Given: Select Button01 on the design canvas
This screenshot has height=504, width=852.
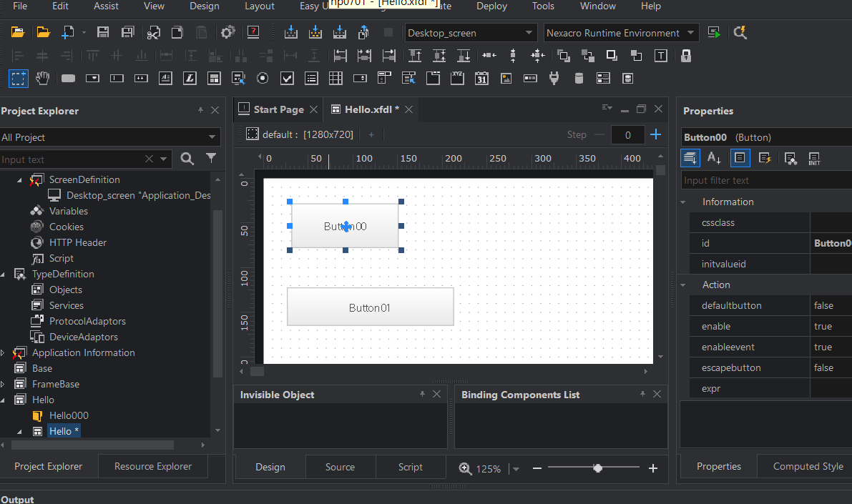Looking at the screenshot, I should [x=370, y=307].
